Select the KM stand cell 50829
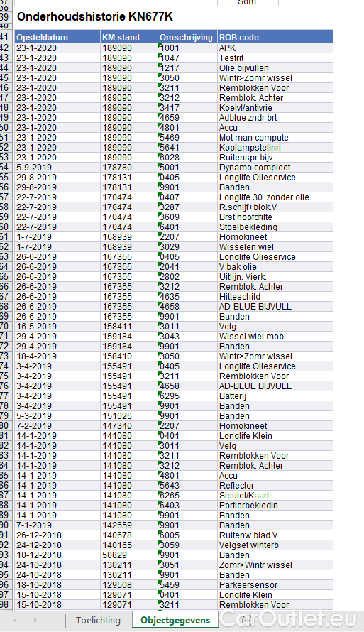This screenshot has height=632, width=364. click(x=129, y=555)
